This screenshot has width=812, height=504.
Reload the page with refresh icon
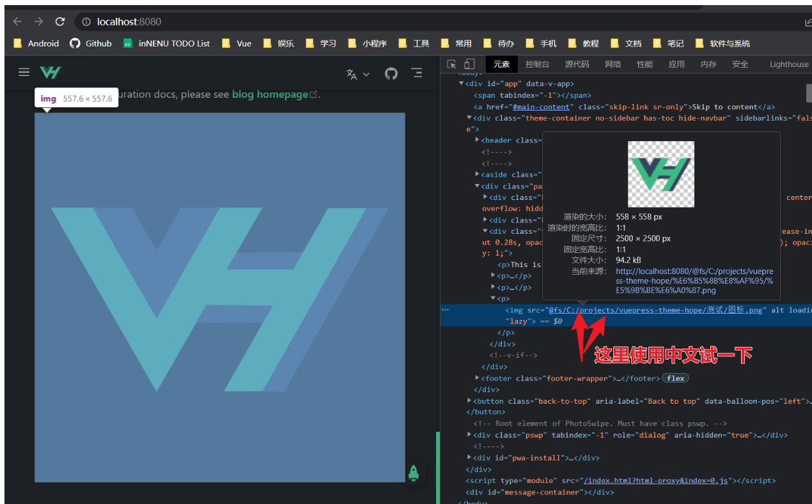60,22
